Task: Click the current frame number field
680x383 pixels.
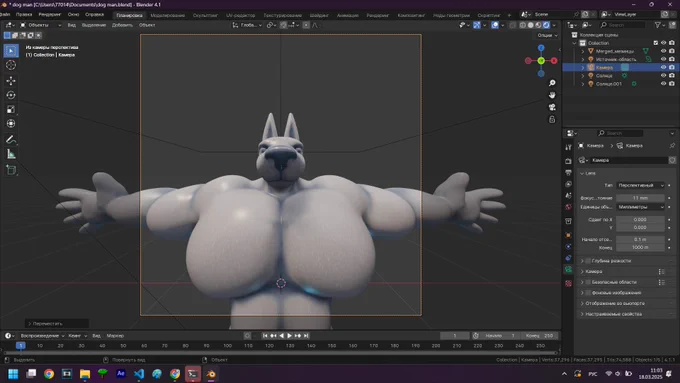Action: (454, 336)
